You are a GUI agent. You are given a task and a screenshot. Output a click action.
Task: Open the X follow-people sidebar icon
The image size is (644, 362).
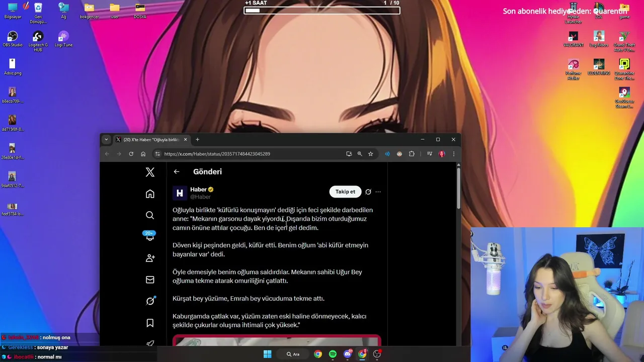pos(150,258)
